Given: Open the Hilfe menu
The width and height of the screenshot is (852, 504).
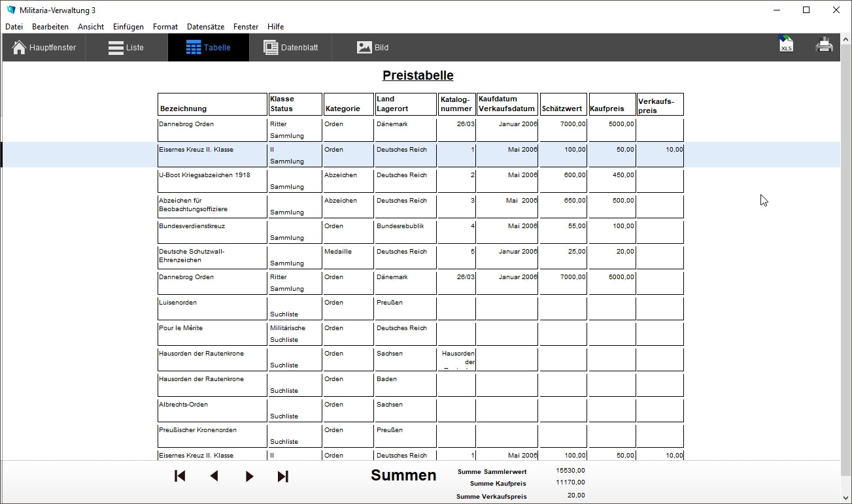Looking at the screenshot, I should coord(275,27).
